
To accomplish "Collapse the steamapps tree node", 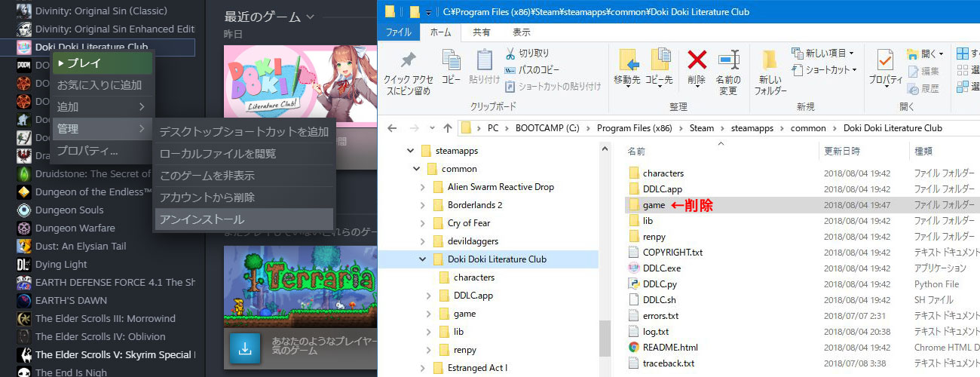I will click(x=411, y=151).
